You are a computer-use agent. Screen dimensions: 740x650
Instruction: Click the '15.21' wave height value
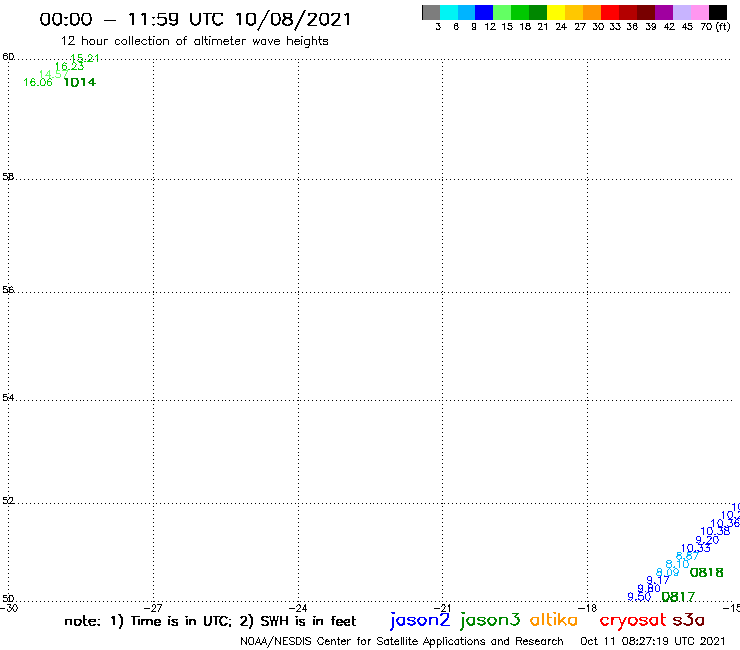85,58
